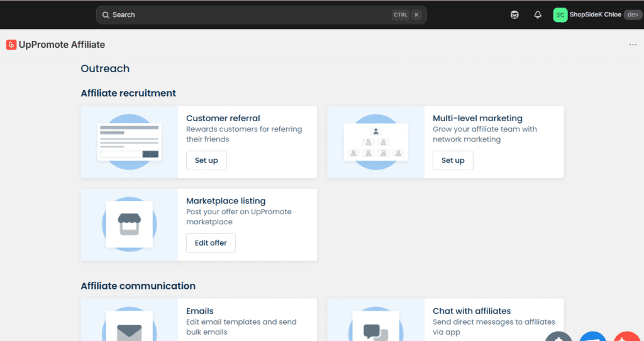Screen dimensions: 644x341
Task: Click the Emails card title
Action: [199, 311]
